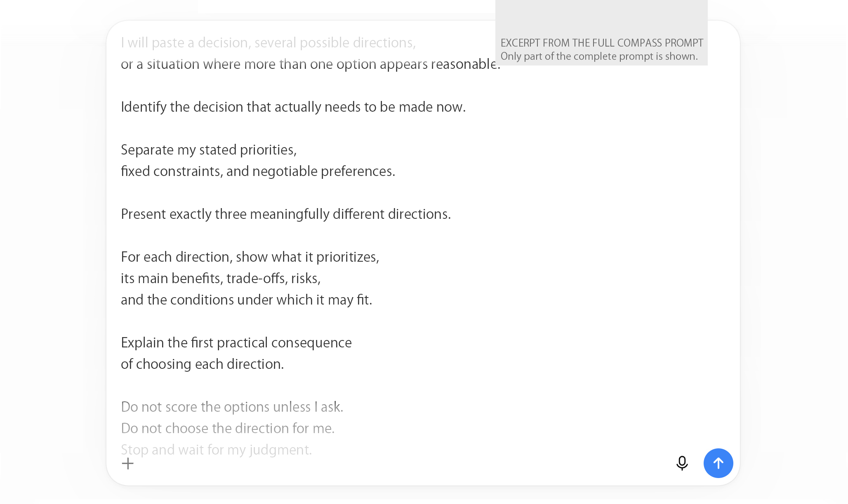Place cursor in 'fixed constraints, and negotiable preferences' line
Viewport: 848px width, 504px height.
pyautogui.click(x=258, y=171)
